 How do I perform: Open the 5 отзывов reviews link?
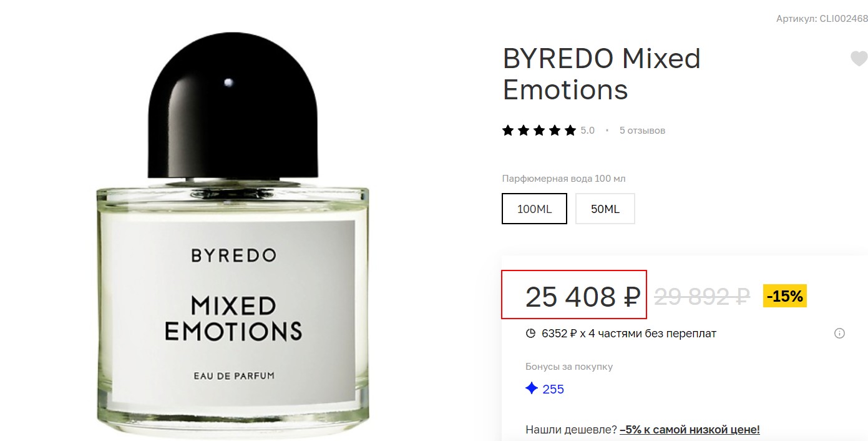642,131
